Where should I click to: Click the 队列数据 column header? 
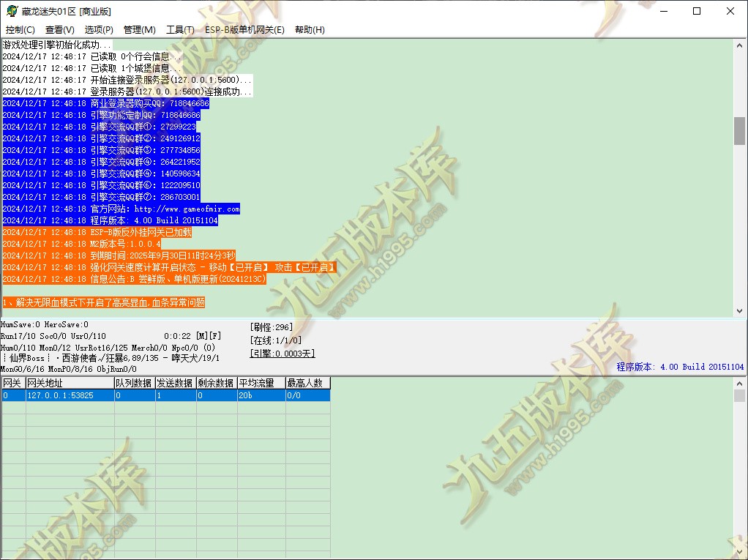[135, 383]
